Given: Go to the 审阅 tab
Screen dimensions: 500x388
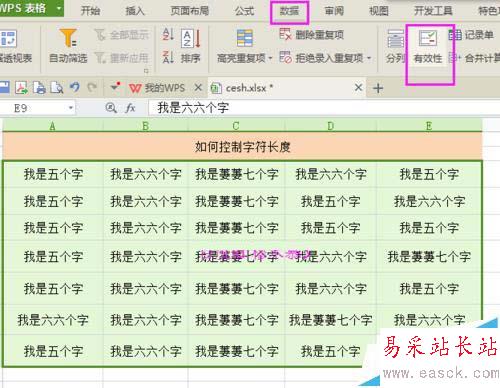Looking at the screenshot, I should pos(334,11).
